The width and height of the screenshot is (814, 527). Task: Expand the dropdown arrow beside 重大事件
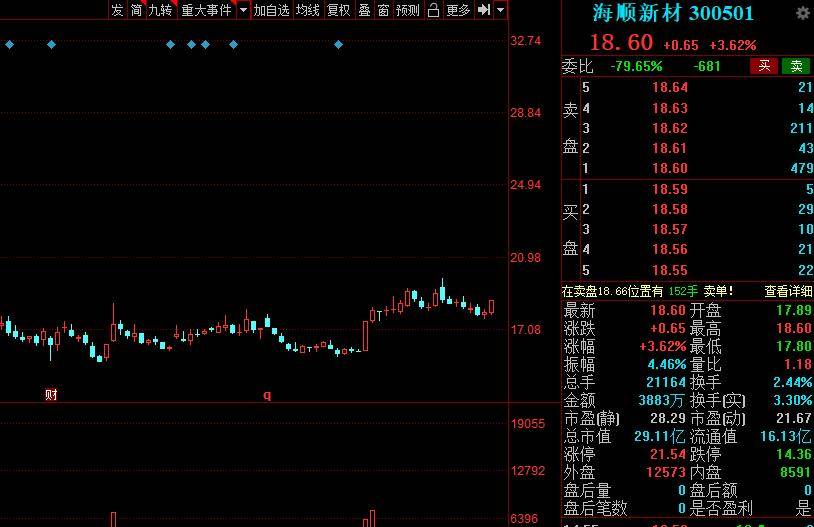point(243,10)
